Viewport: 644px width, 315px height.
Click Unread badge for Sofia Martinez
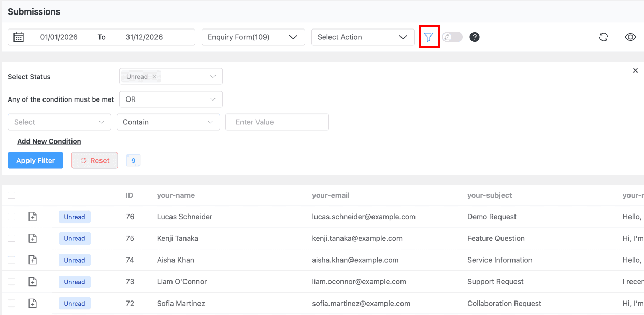pos(75,304)
